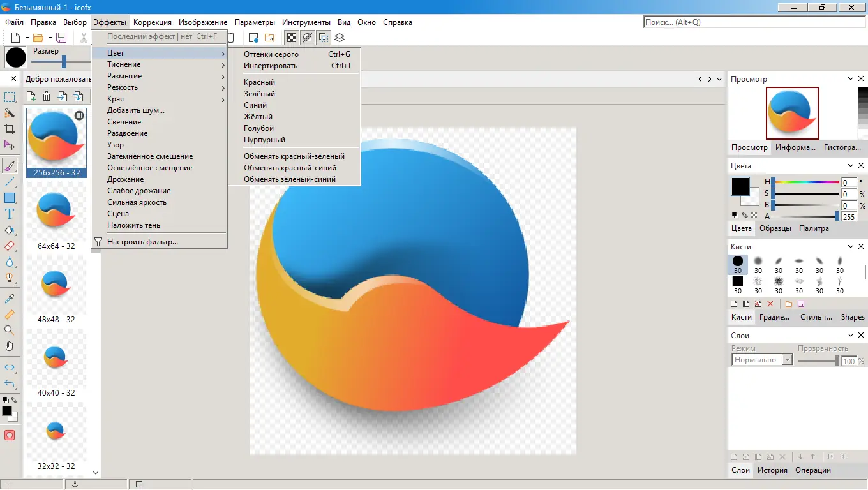
Task: Open the Операции tab
Action: pos(813,470)
